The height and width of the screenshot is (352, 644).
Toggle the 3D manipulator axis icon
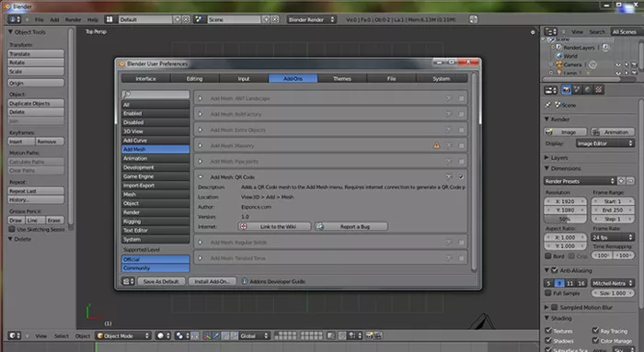point(207,335)
